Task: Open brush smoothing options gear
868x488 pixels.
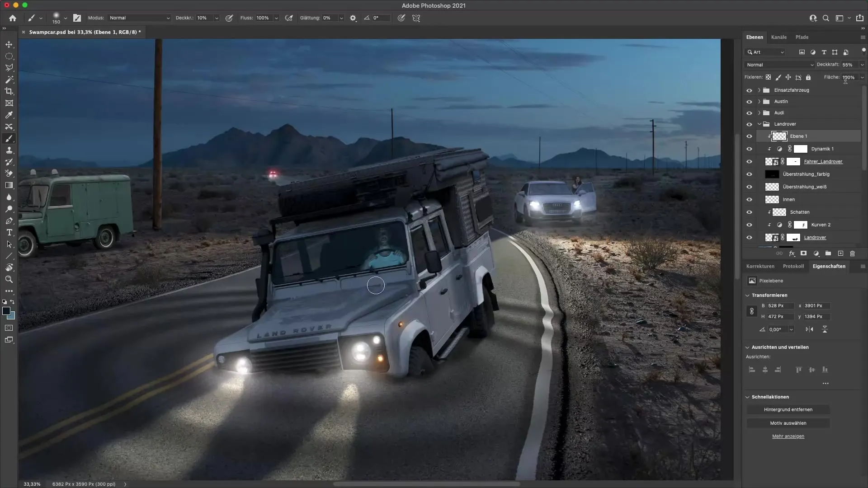Action: [x=353, y=18]
